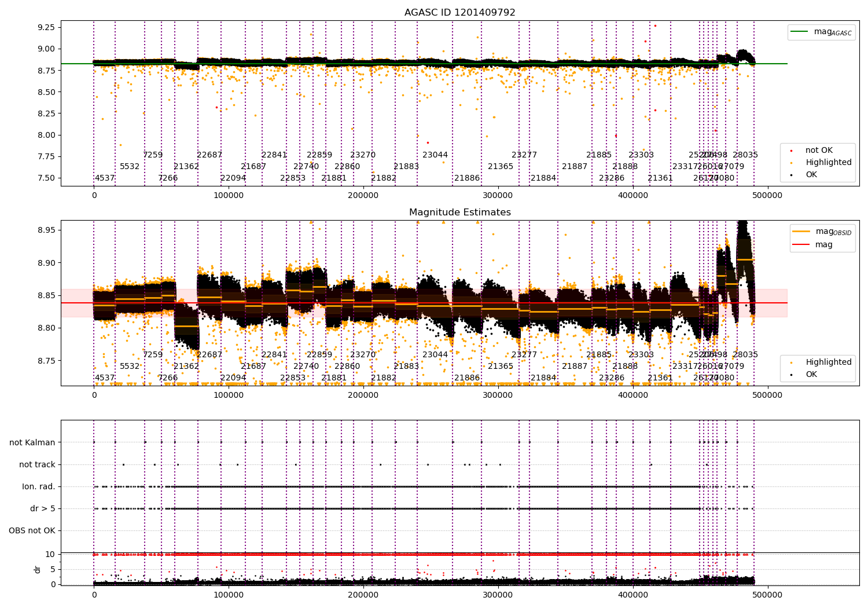This screenshot has width=868, height=608.
Task: Click the 8.25 y-axis tick in top plot
Action: pos(46,114)
